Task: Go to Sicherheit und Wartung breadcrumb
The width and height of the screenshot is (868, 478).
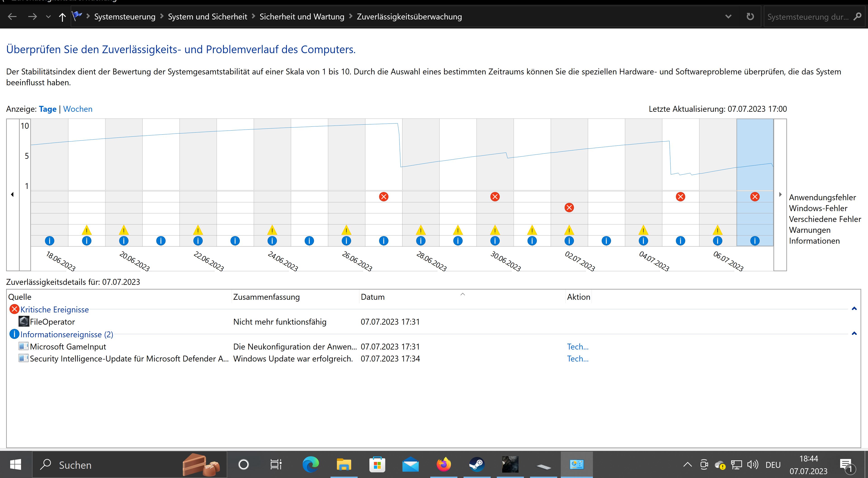Action: coord(302,17)
